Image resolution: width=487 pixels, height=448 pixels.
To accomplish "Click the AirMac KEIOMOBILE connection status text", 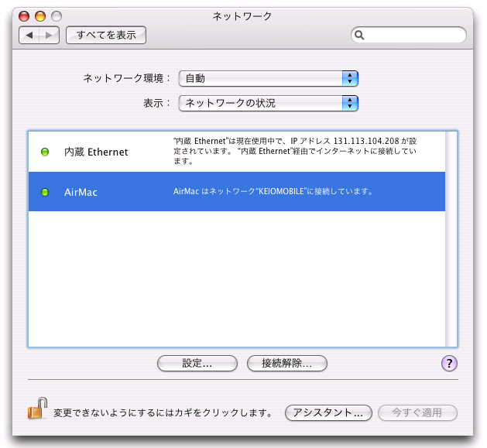I will click(x=273, y=192).
